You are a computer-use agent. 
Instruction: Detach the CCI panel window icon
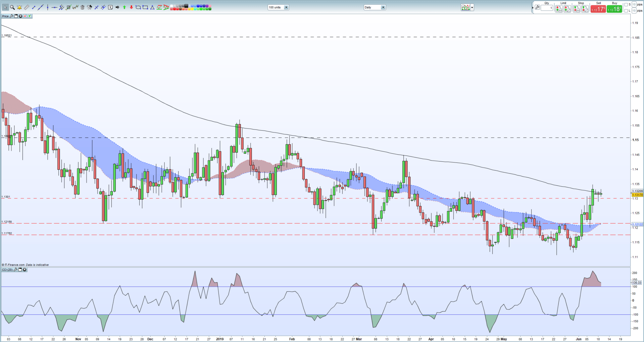(20, 270)
